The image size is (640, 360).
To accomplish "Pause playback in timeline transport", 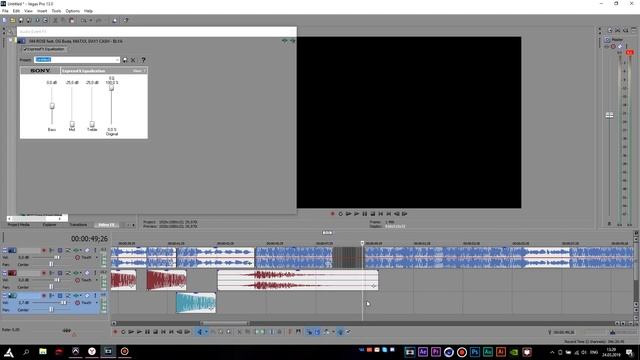I will point(147,332).
